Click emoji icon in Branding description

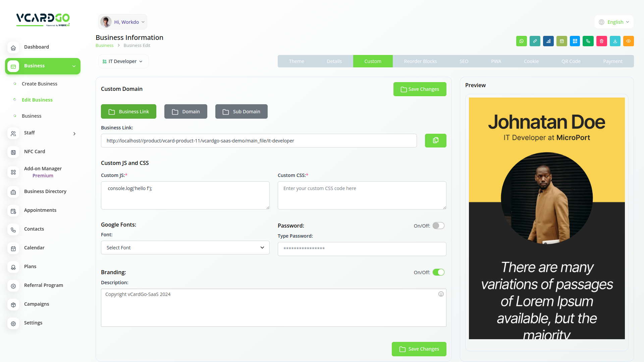pos(441,294)
